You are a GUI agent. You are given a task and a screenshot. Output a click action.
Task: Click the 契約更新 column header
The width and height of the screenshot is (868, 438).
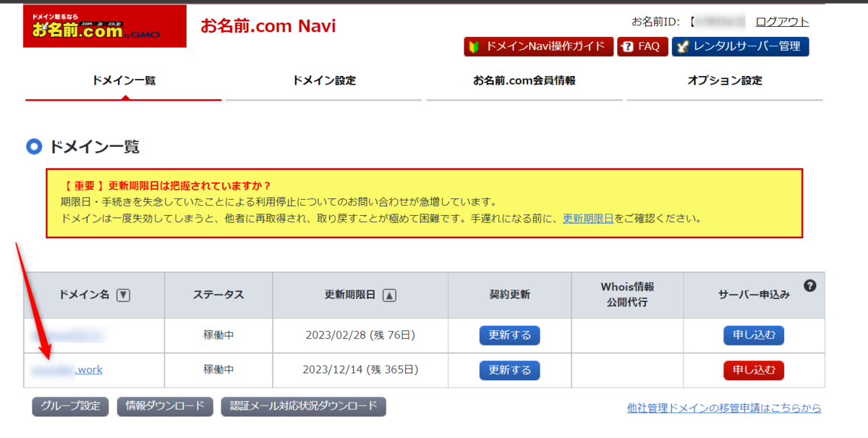click(509, 295)
